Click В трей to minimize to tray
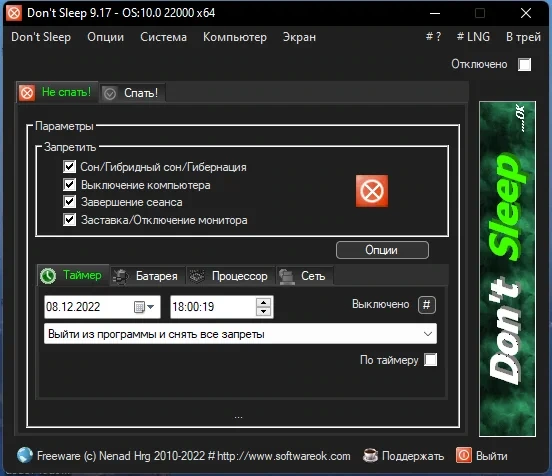Screen dimensions: 552x476 (523, 37)
